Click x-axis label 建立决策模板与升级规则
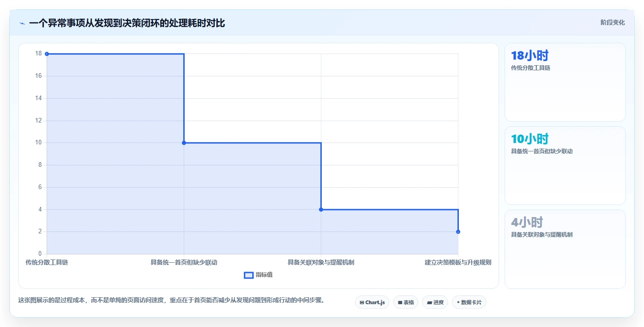Screen dimensions: 644x327 click(x=458, y=262)
